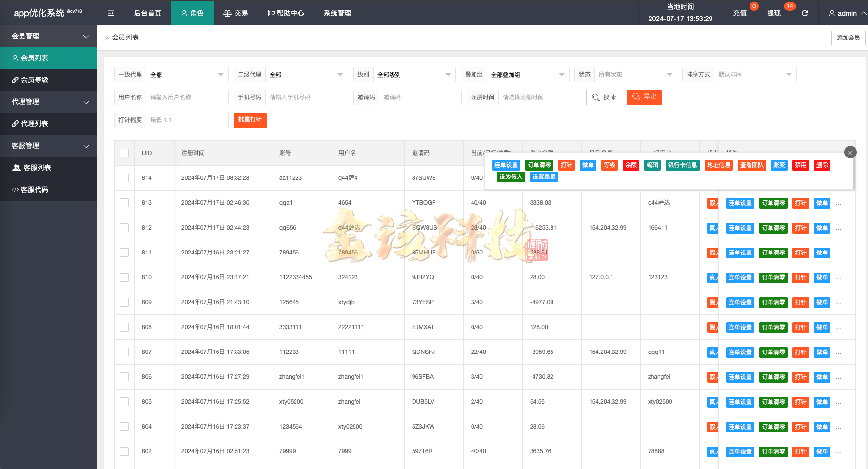Click the 添加会员 button
Screen dimensions: 868x469
click(848, 38)
